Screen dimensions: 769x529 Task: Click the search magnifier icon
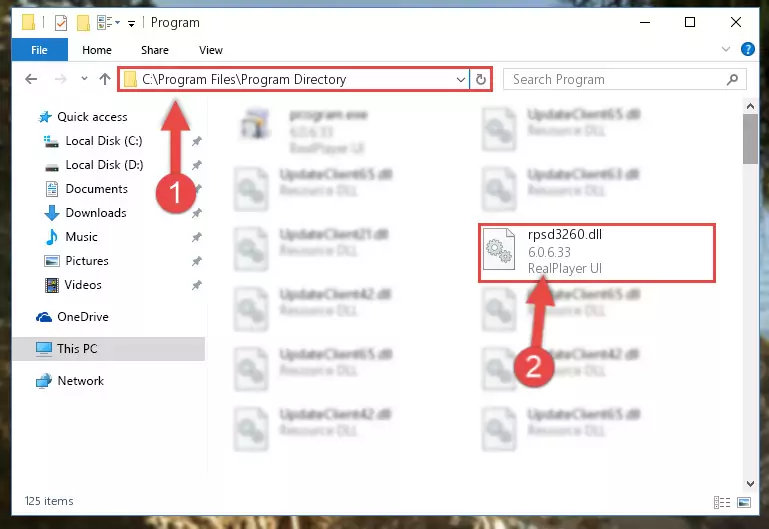(732, 79)
